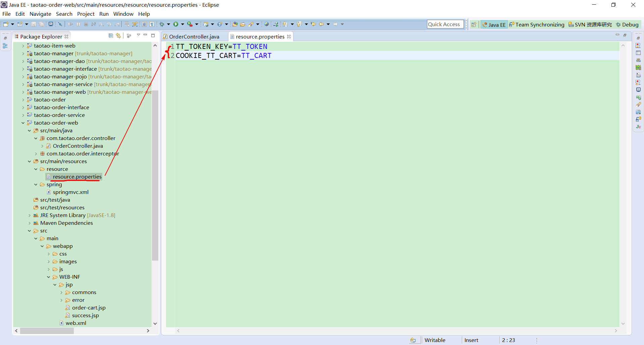Go to last edit location icon
Image resolution: width=644 pixels, height=345 pixels.
[313, 24]
